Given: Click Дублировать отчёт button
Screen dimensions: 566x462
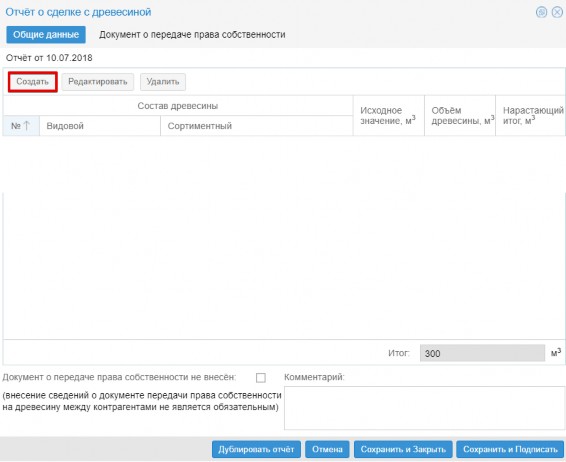Looking at the screenshot, I should coord(256,449).
